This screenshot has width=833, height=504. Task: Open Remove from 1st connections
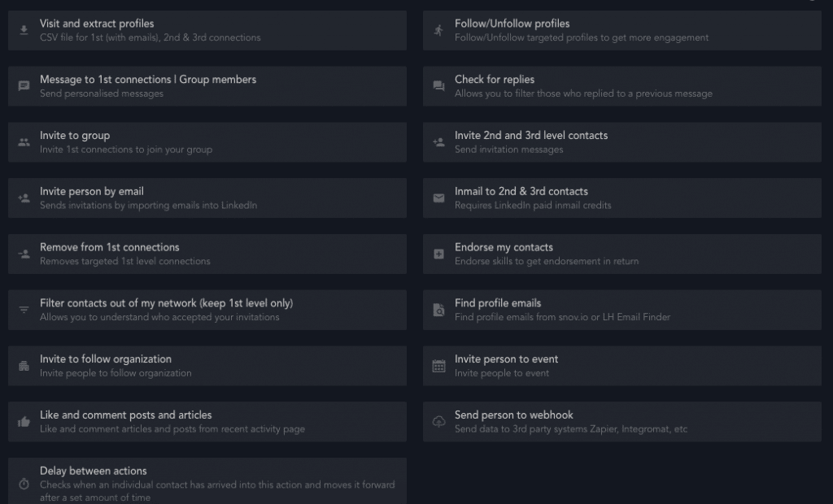coord(207,254)
